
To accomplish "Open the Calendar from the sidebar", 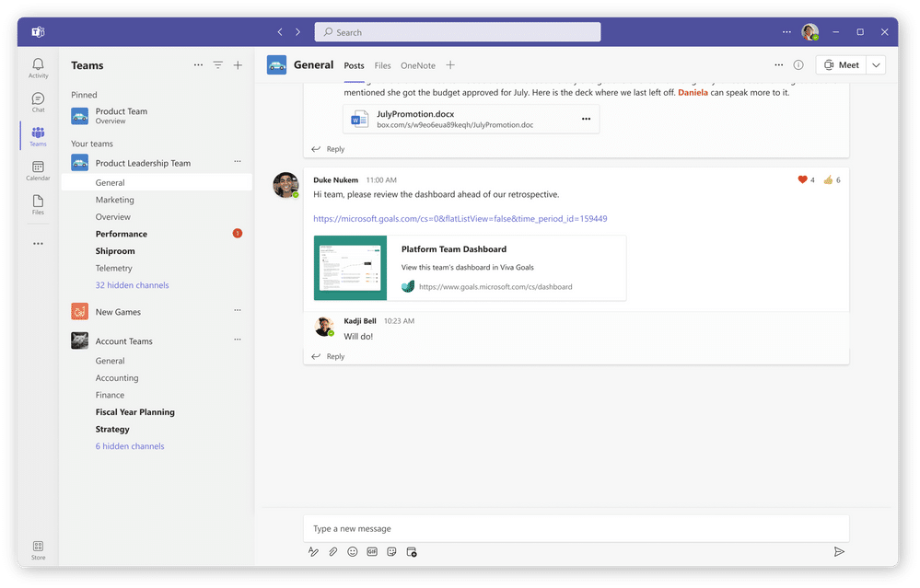I will point(38,172).
